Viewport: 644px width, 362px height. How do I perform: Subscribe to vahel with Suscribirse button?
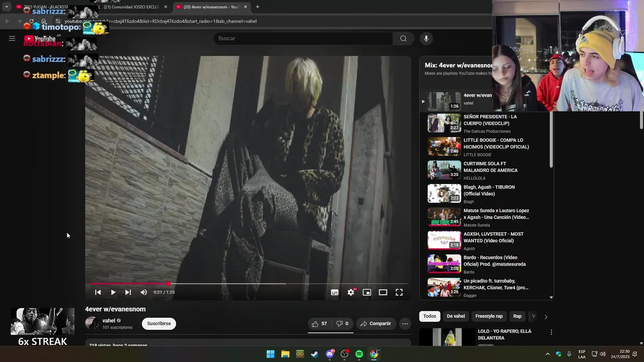coord(159,324)
